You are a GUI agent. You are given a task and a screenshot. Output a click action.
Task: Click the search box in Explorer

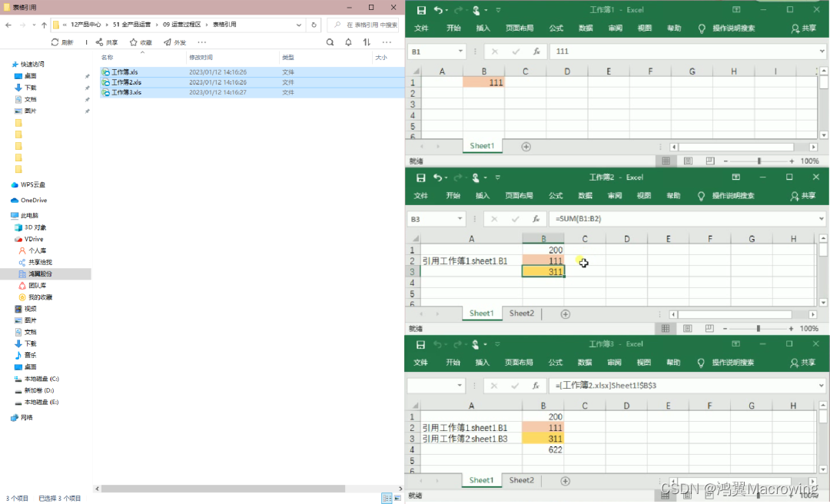click(363, 25)
